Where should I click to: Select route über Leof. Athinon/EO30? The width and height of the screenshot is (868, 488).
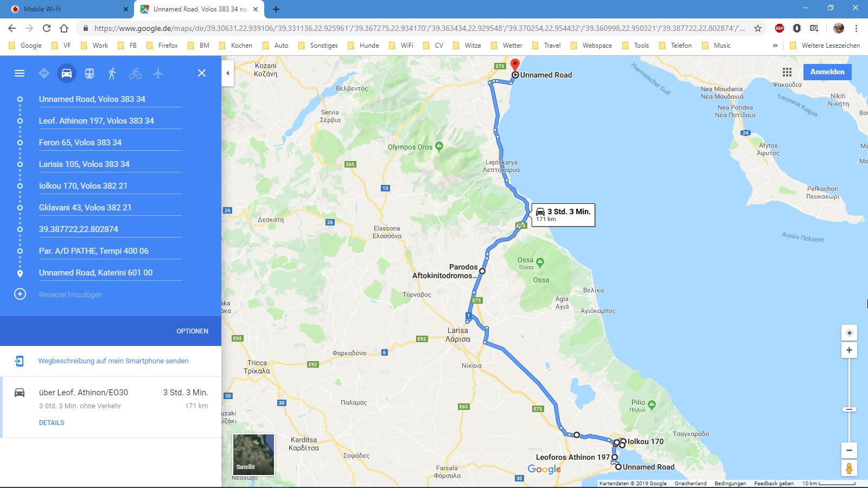click(111, 407)
